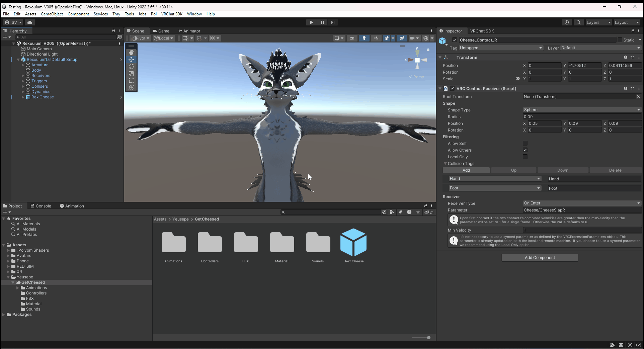The width and height of the screenshot is (644, 349).
Task: Open Transform preset selector icon
Action: coord(632,57)
